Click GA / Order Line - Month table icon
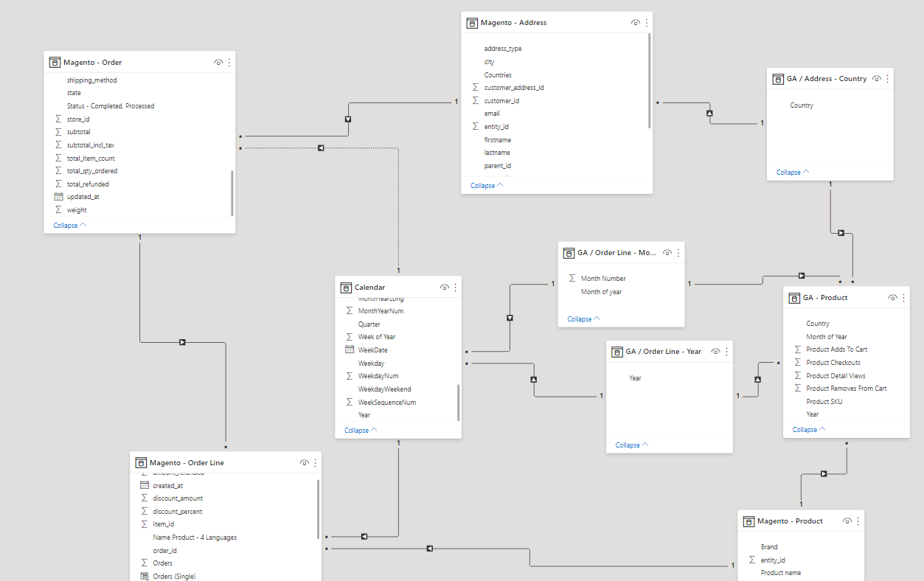The height and width of the screenshot is (581, 924). (x=569, y=253)
